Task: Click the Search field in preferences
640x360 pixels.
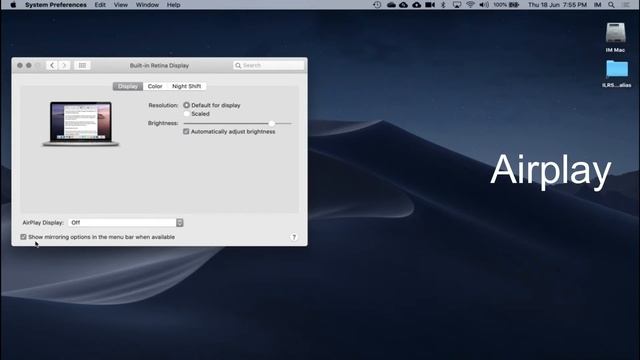Action: [269, 65]
